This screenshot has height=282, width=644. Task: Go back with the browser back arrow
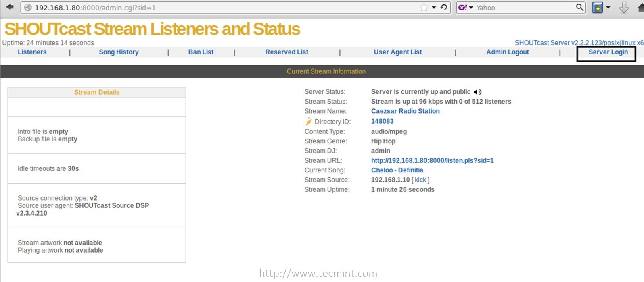pos(10,7)
